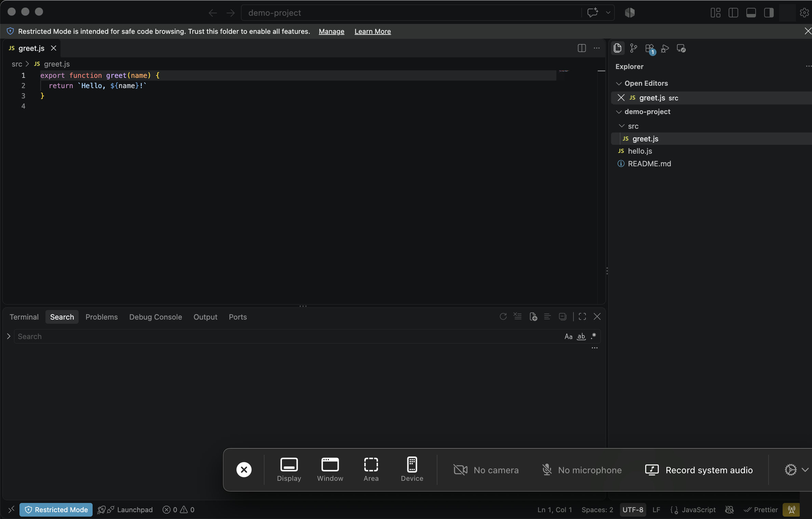This screenshot has width=812, height=519.
Task: Toggle Match Case in search box
Action: [568, 336]
